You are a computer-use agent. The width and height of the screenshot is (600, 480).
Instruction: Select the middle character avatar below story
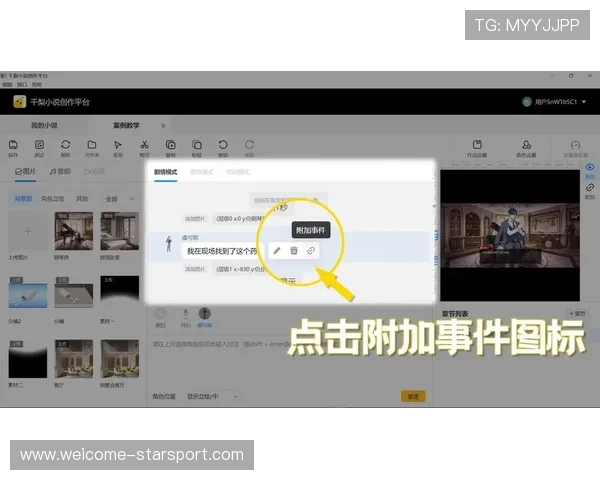[186, 313]
